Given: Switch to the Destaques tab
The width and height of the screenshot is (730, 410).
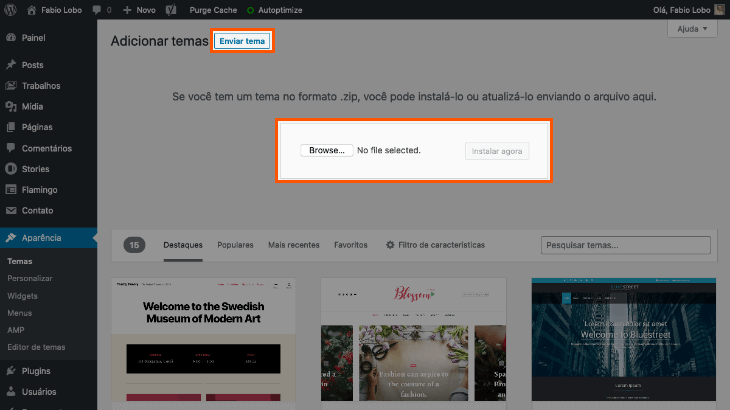Looking at the screenshot, I should [183, 245].
